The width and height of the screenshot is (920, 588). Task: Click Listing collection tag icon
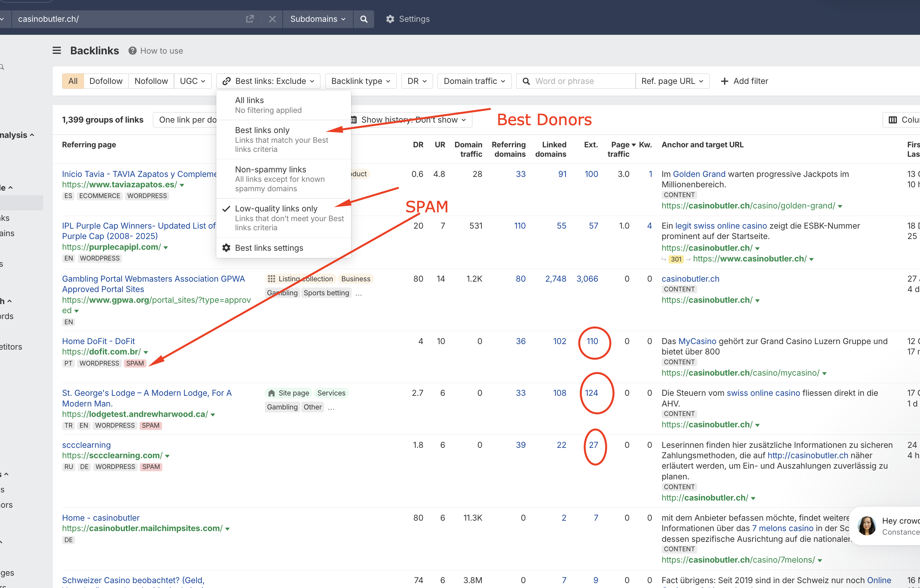coord(271,279)
